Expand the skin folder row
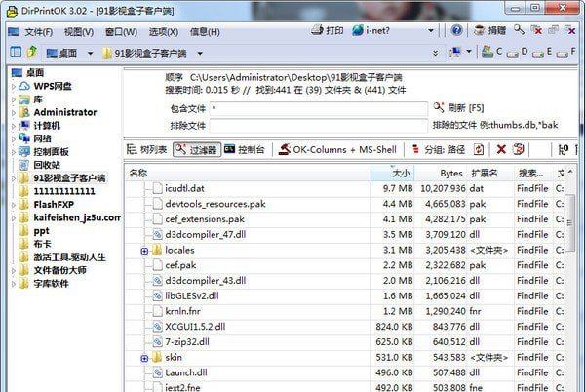Screen dimensions: 585x392 (x=144, y=359)
